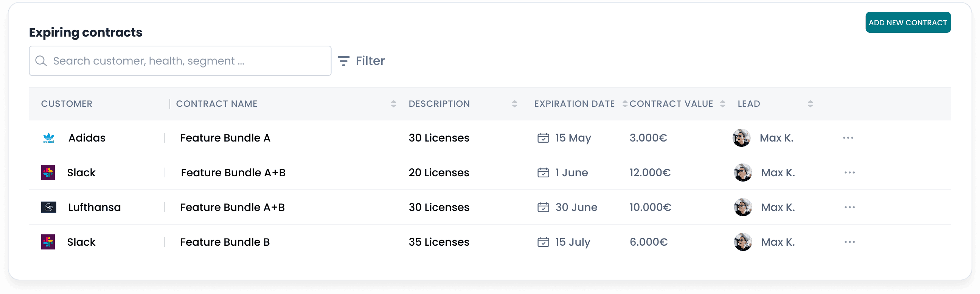Click the Customer column header

pyautogui.click(x=67, y=104)
